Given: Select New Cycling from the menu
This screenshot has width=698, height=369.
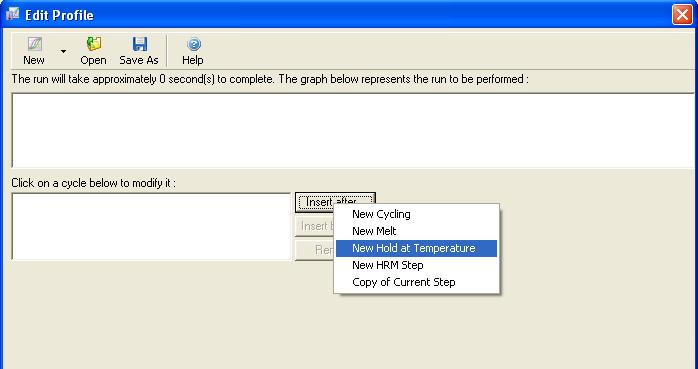Looking at the screenshot, I should click(416, 214).
